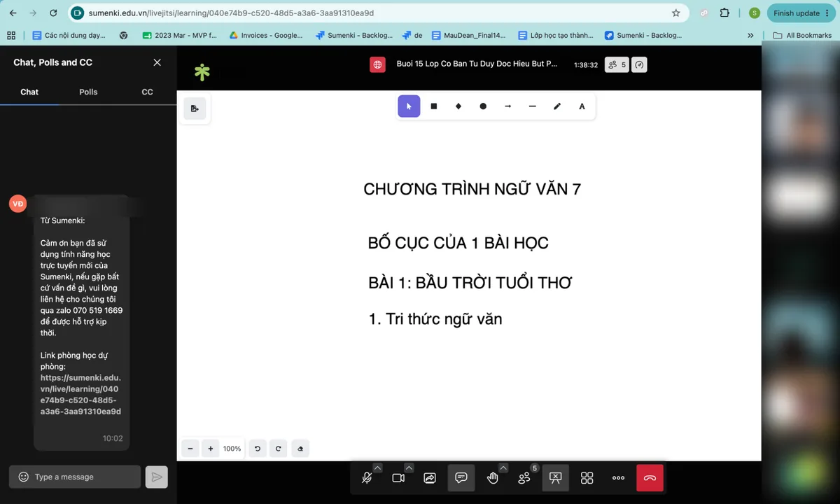Redo whiteboard action

click(x=278, y=449)
